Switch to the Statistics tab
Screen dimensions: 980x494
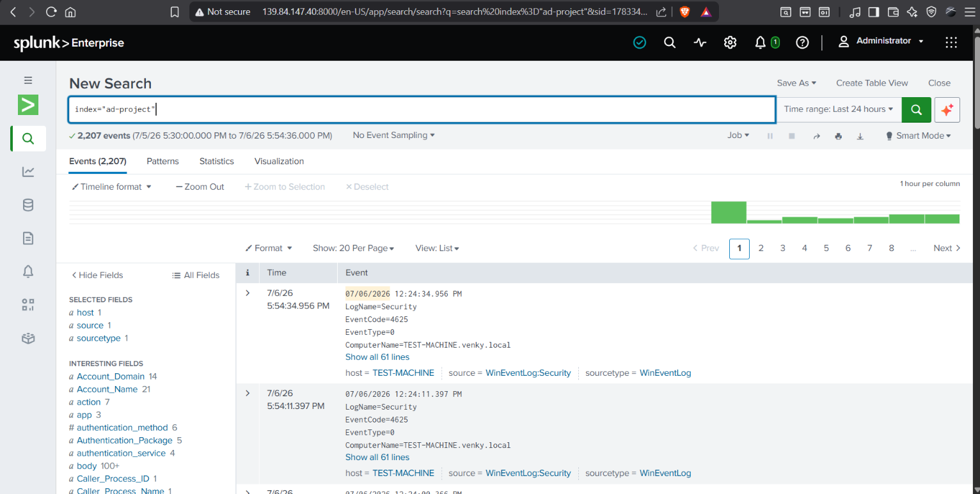click(216, 161)
